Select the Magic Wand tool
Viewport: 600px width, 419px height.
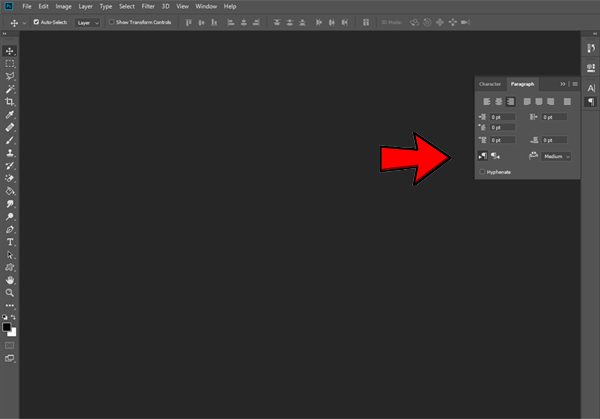(10, 89)
